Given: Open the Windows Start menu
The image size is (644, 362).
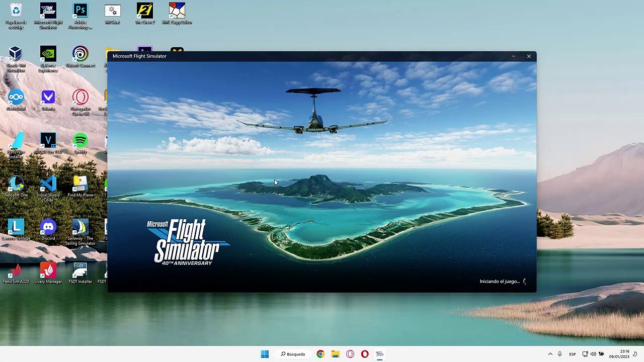Looking at the screenshot, I should (x=265, y=354).
